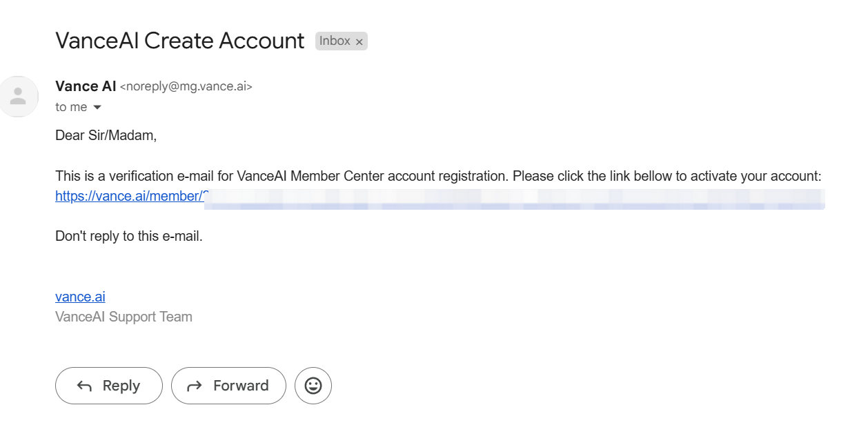Remove the Inbox label with its X
The width and height of the screenshot is (868, 425).
point(359,42)
